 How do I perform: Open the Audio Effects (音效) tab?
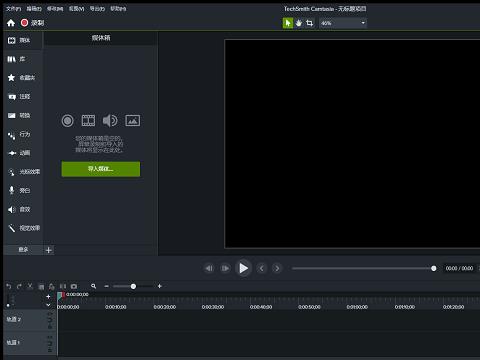23,209
